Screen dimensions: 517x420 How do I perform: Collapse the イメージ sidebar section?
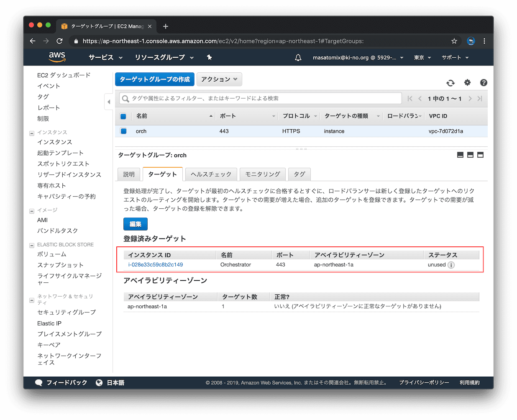[x=32, y=211]
